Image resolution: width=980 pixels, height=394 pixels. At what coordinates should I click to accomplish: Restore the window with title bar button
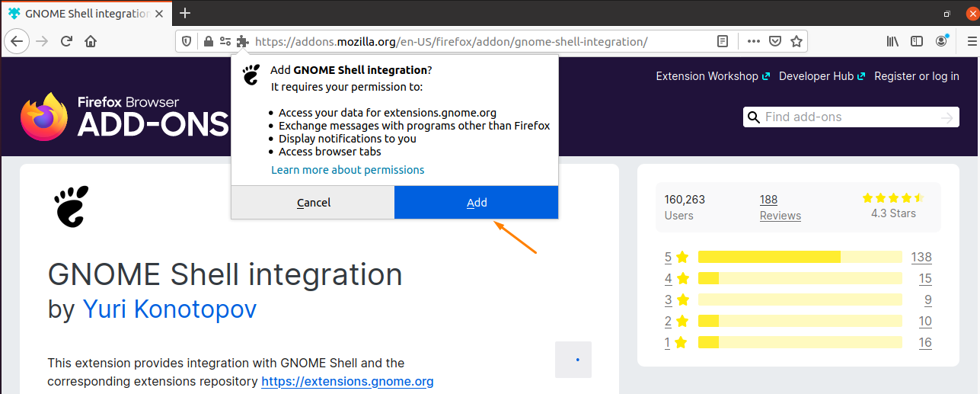coord(947,13)
